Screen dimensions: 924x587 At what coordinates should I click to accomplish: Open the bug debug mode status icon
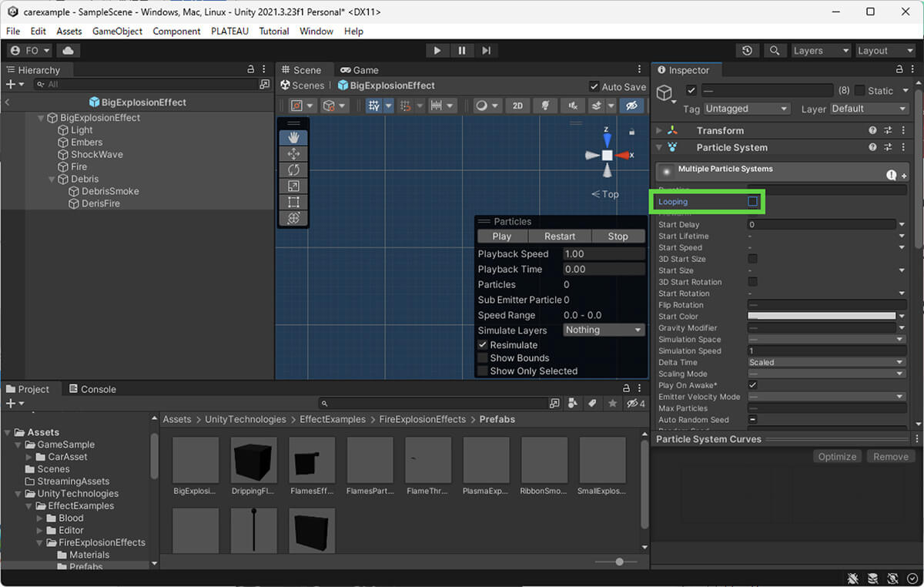pos(853,578)
